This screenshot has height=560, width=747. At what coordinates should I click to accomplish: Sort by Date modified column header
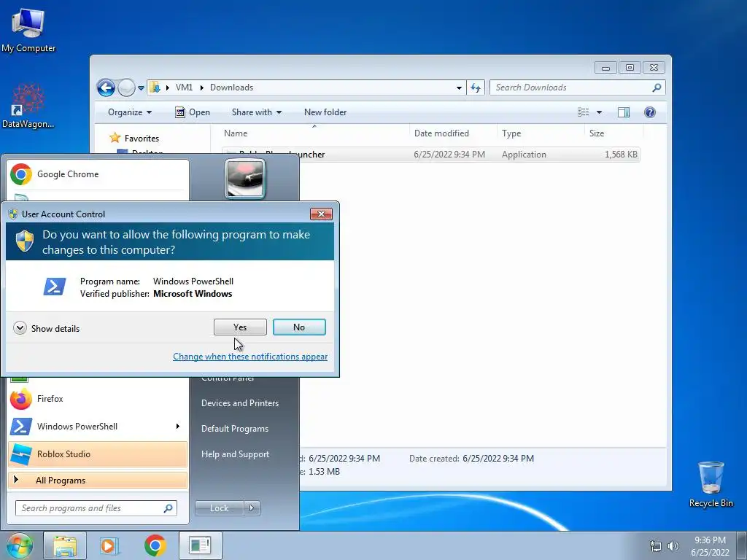[453, 133]
